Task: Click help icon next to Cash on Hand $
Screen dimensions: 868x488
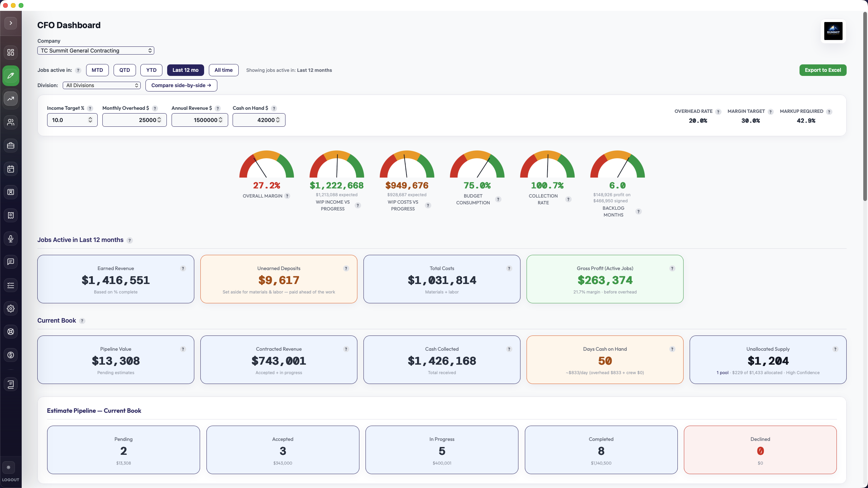Action: [x=274, y=108]
